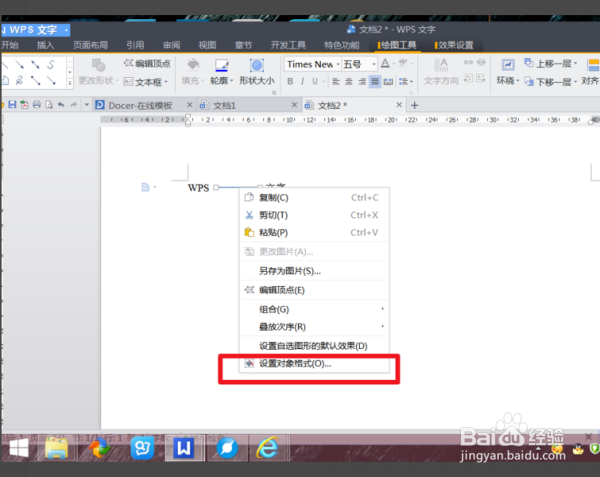This screenshot has height=477, width=600.
Task: Click the Save icon in quick access toolbar
Action: [12, 104]
